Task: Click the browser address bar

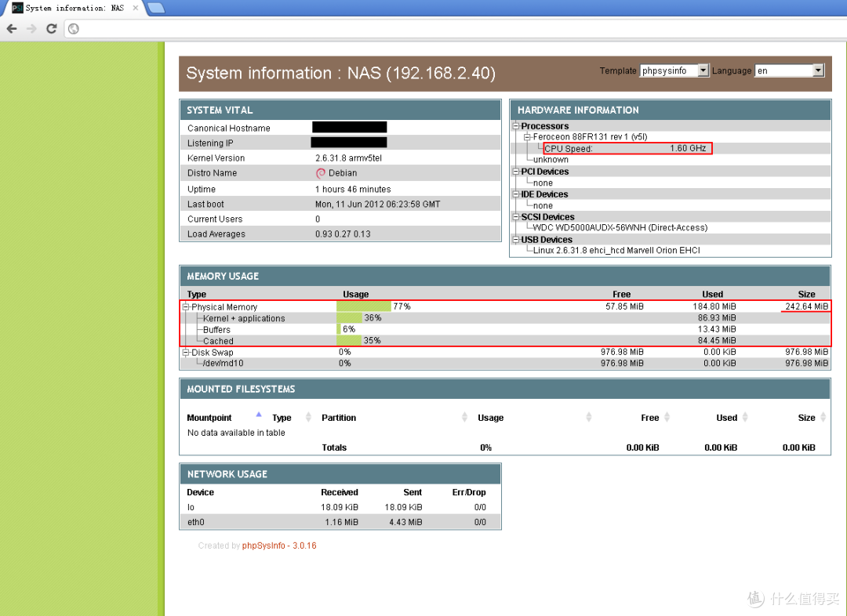Action: pos(455,29)
